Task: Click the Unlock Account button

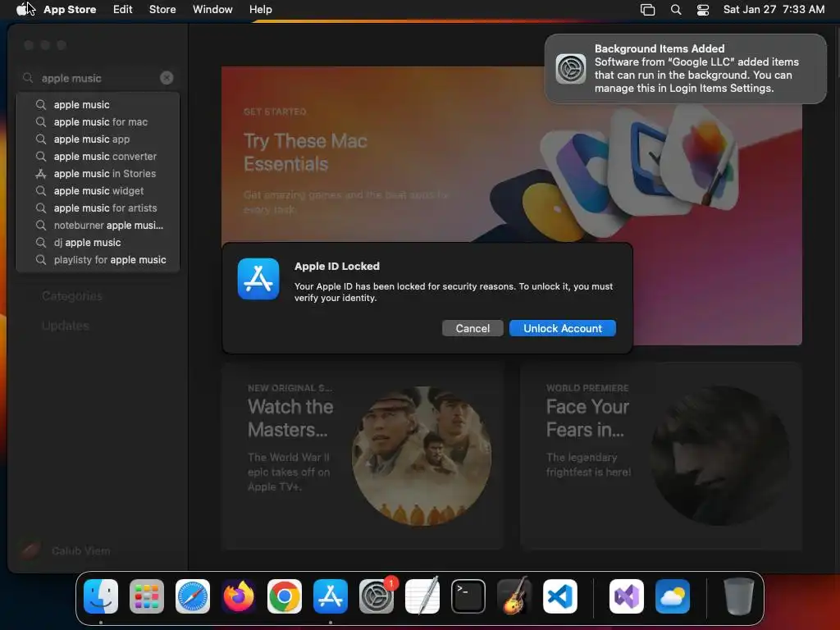Action: [562, 328]
